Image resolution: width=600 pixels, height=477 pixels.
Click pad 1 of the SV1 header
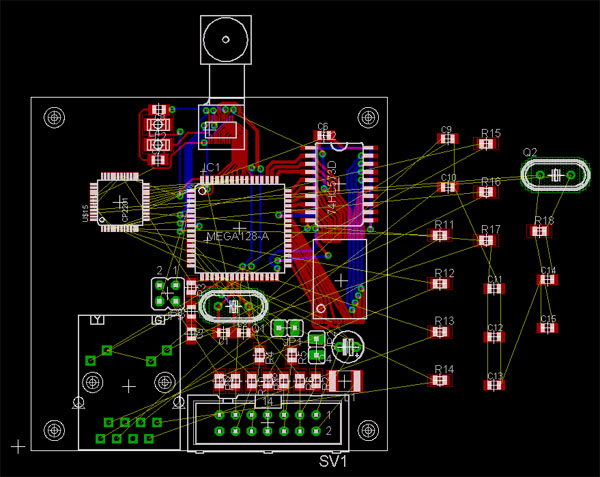point(316,415)
